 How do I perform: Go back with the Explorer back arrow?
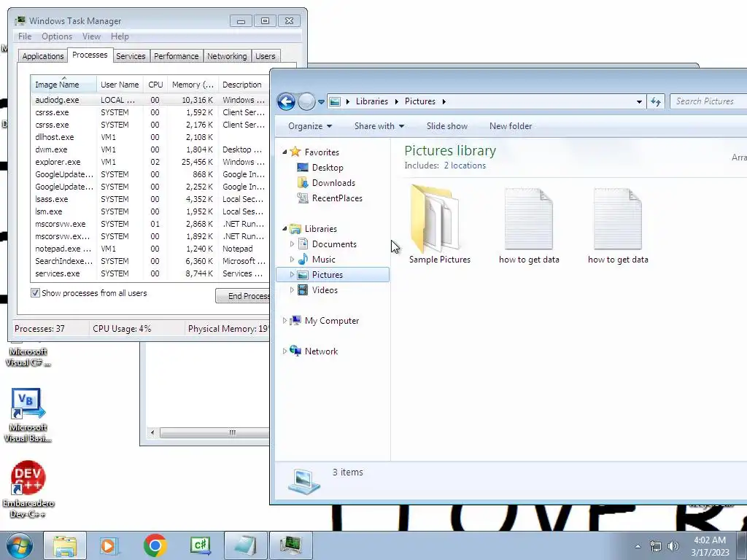tap(286, 101)
